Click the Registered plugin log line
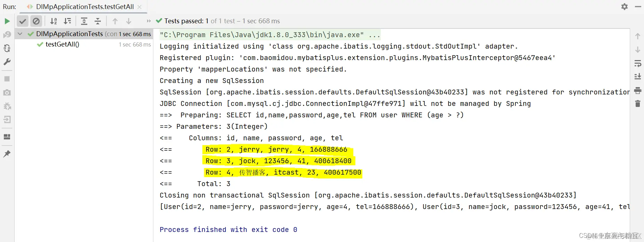Viewport: 644px width, 242px height. 357,58
